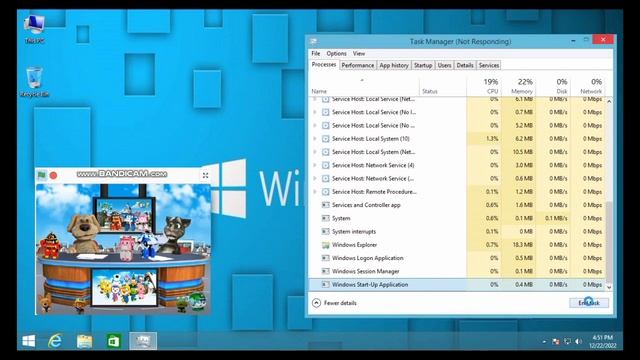Click the '10.5 MB' memory value
The width and height of the screenshot is (640, 360).
click(523, 152)
